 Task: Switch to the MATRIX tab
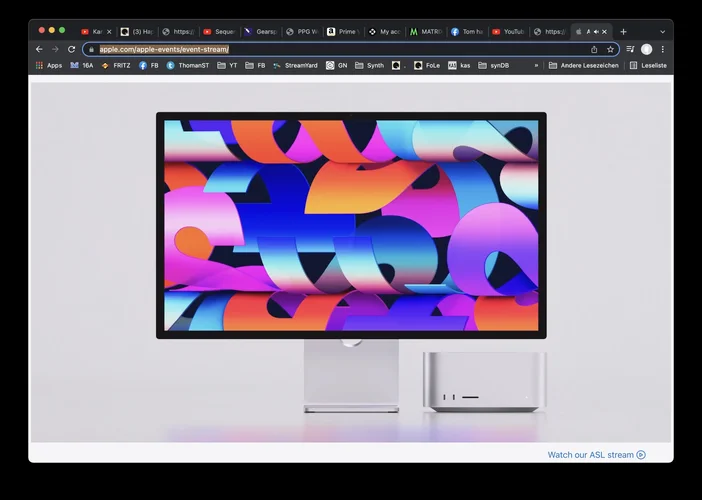point(425,32)
